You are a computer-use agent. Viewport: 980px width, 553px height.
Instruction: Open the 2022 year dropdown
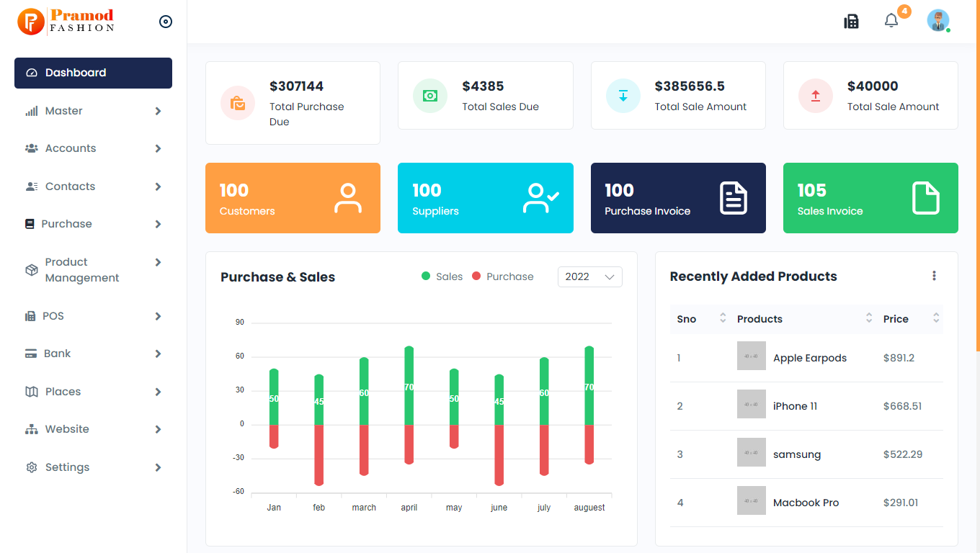pyautogui.click(x=589, y=276)
